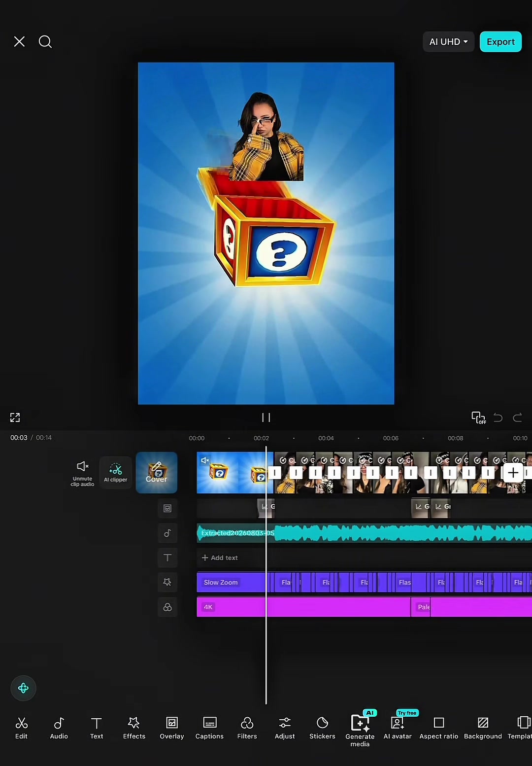Tap the floating keyframe motion button

pyautogui.click(x=23, y=688)
